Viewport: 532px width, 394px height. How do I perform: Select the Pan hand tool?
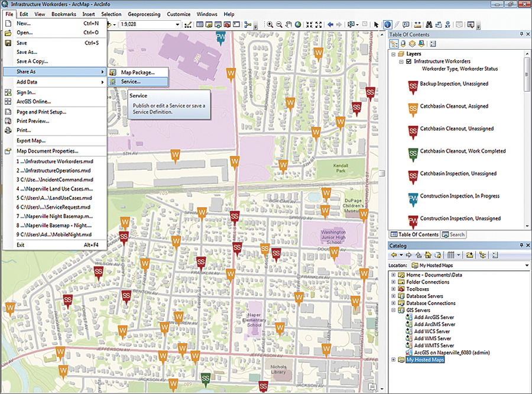pos(288,25)
